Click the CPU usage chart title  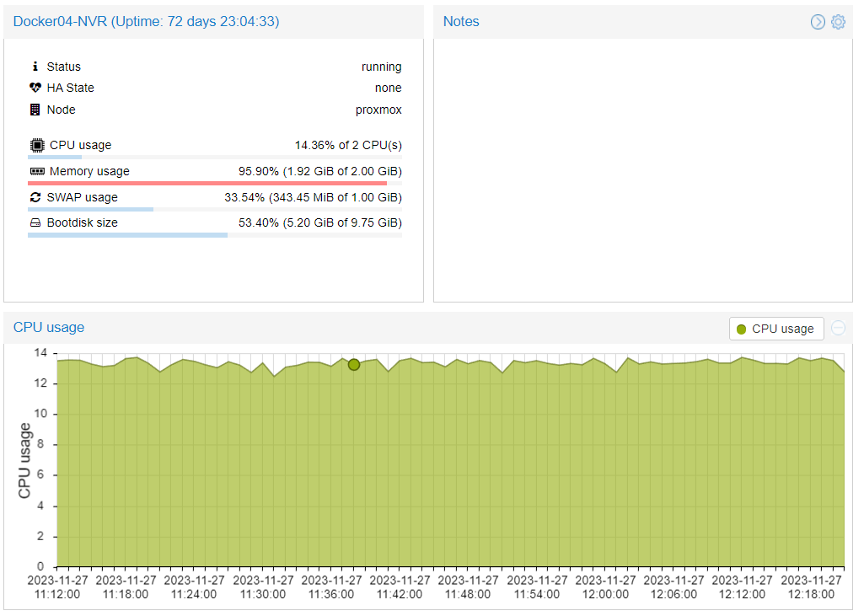(49, 327)
